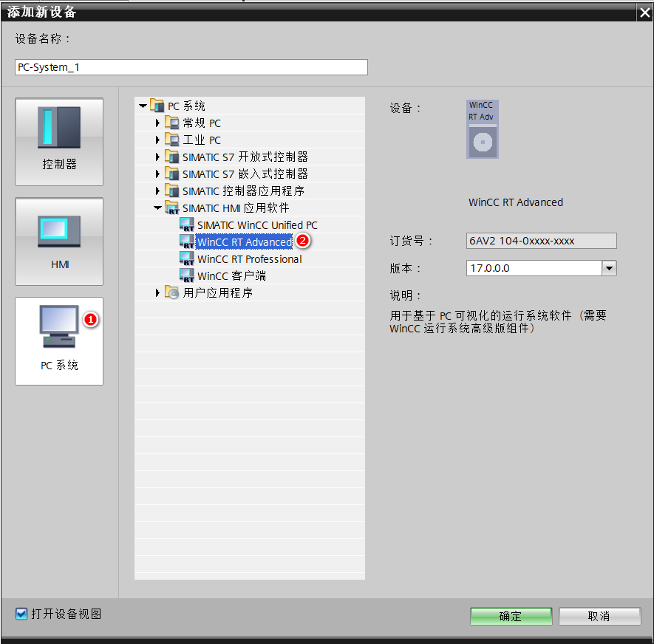Click the WinCC 客户端 RT icon
654x644 pixels.
(x=186, y=276)
